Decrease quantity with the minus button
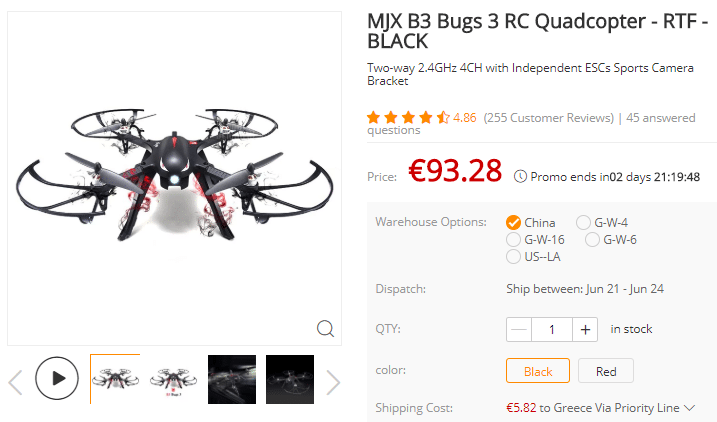Screen dimensions: 717x422 [x=519, y=329]
